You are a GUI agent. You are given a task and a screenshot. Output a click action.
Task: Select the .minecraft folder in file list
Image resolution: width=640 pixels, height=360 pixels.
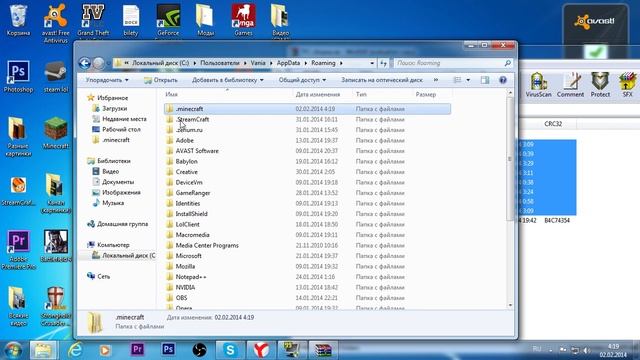pos(307,109)
